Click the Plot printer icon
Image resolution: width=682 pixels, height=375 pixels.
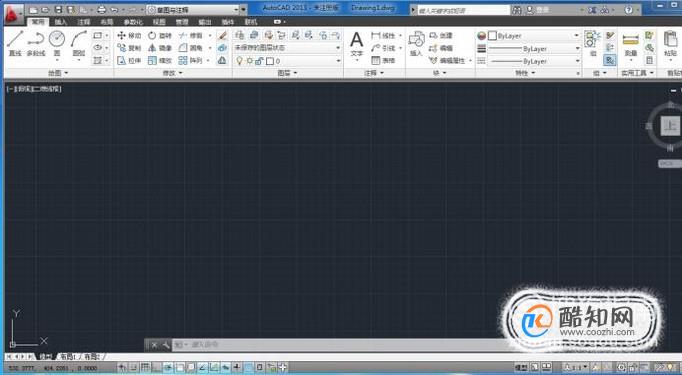click(101, 10)
